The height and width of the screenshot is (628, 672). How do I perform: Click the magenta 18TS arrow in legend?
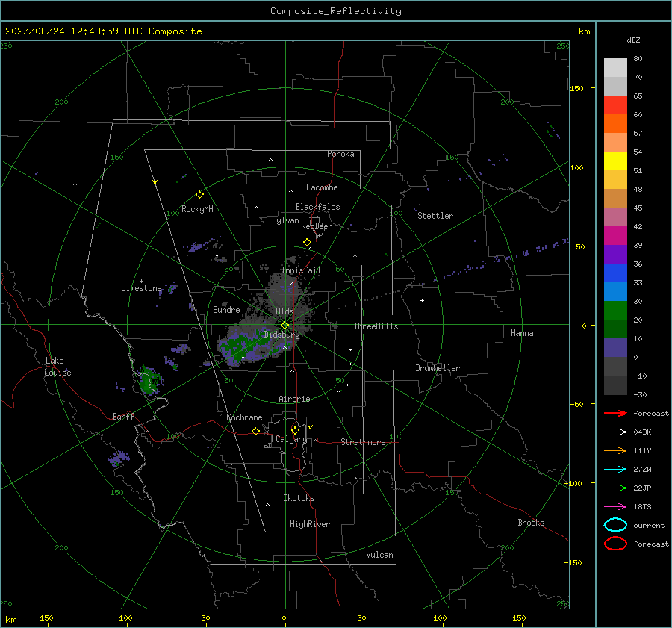pyautogui.click(x=615, y=507)
